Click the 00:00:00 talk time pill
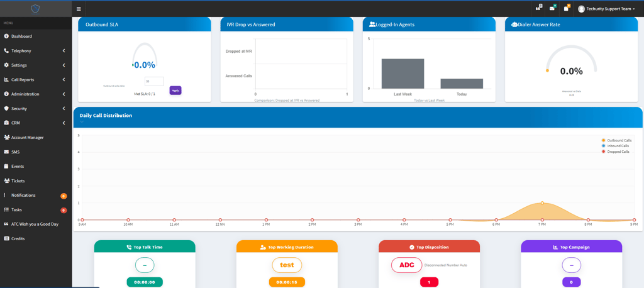Image resolution: width=644 pixels, height=288 pixels. click(x=145, y=282)
